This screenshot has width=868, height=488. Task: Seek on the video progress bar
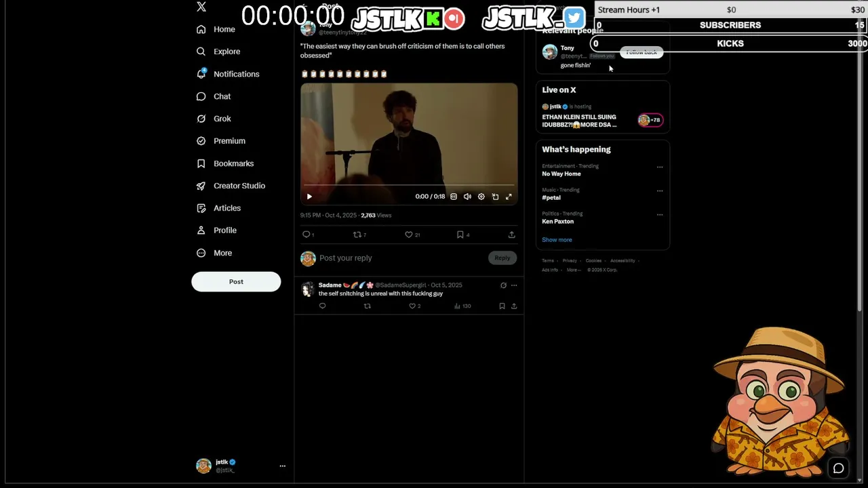click(x=409, y=185)
